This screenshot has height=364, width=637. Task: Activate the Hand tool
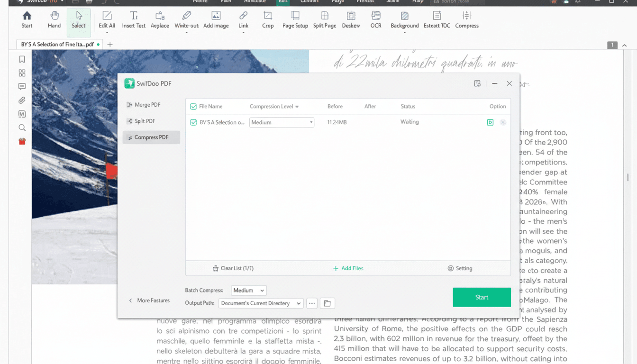click(54, 20)
